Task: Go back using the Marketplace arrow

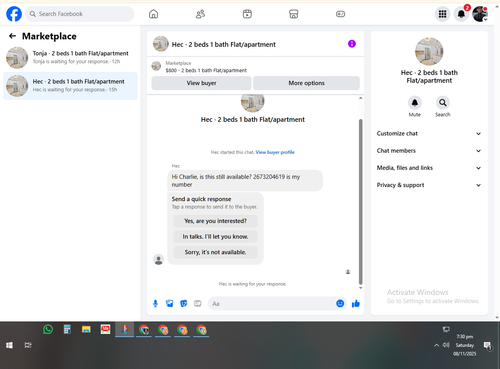Action: tap(12, 36)
